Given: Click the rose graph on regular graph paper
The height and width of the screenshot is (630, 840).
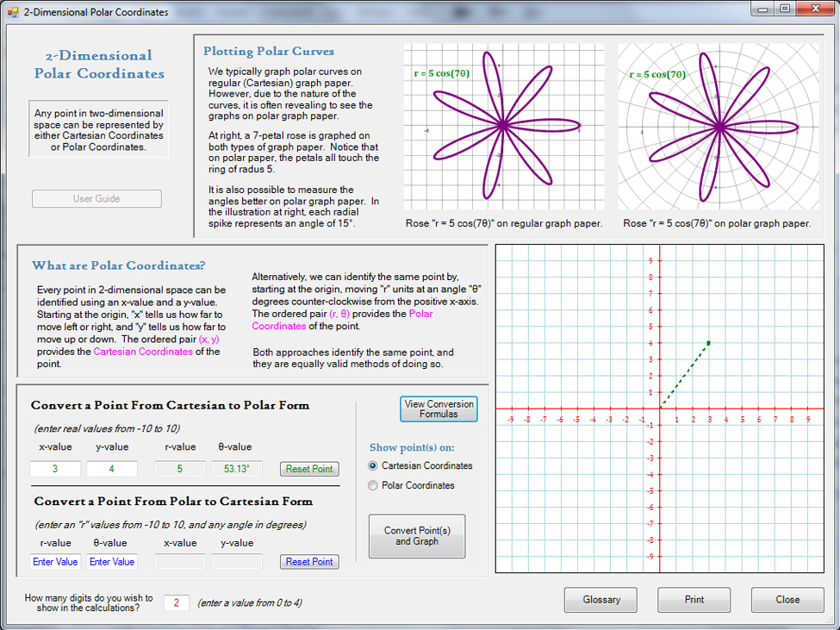Looking at the screenshot, I should pos(503,127).
